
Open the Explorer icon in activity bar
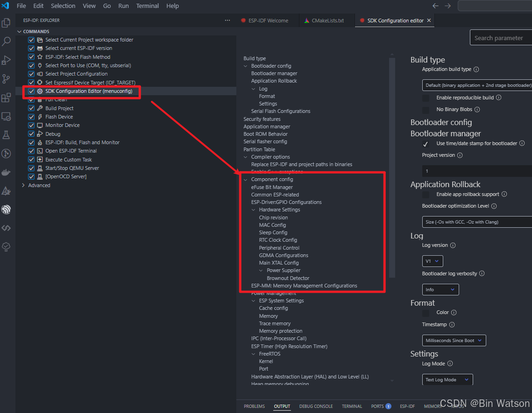(x=6, y=23)
